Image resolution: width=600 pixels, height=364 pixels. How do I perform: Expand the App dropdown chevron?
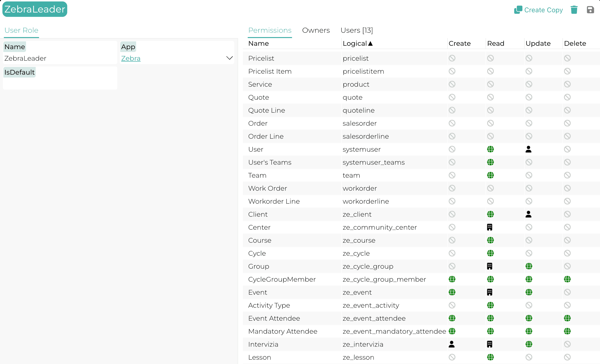click(229, 58)
